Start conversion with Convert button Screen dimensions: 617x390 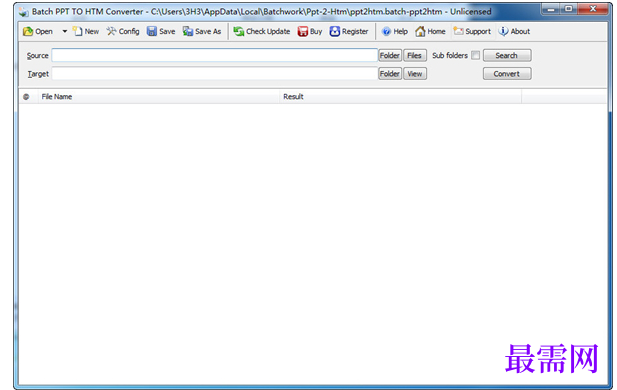[x=507, y=74]
